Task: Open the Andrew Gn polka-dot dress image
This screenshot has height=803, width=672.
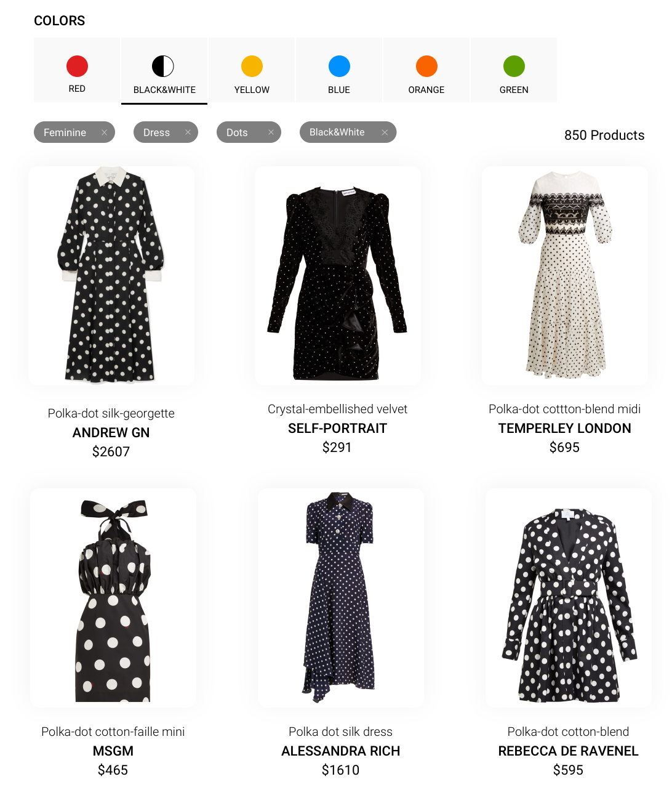Action: (x=111, y=276)
